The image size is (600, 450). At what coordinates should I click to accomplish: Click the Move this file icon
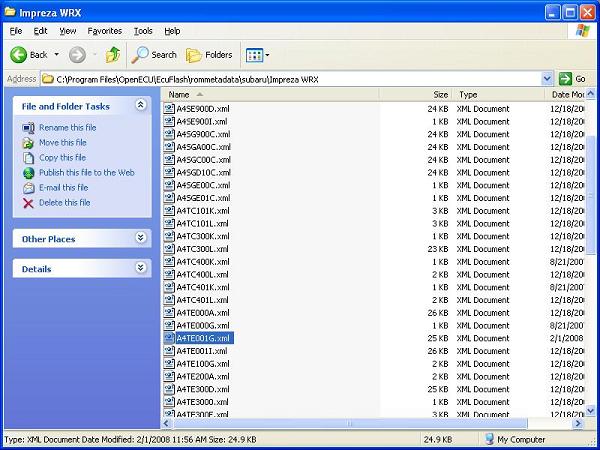[x=28, y=143]
